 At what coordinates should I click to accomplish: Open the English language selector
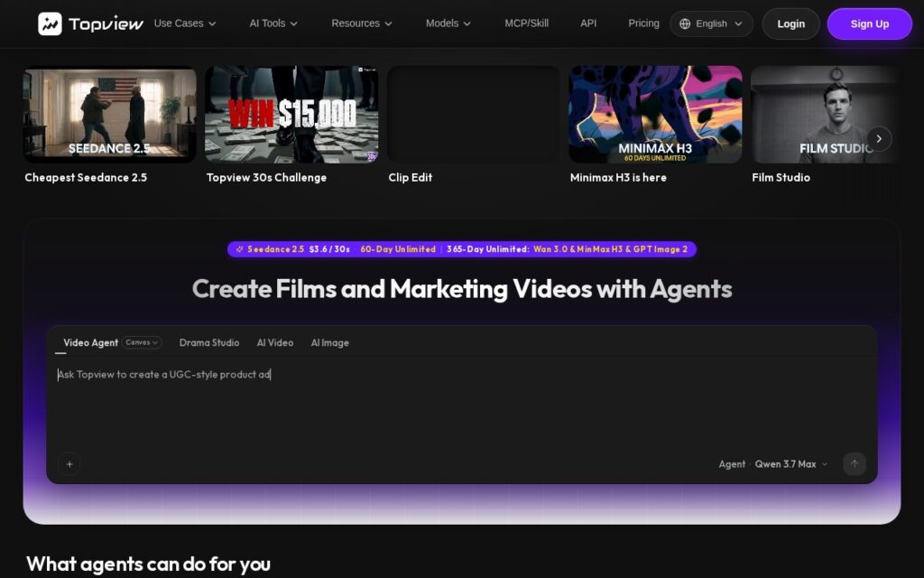[x=711, y=24]
